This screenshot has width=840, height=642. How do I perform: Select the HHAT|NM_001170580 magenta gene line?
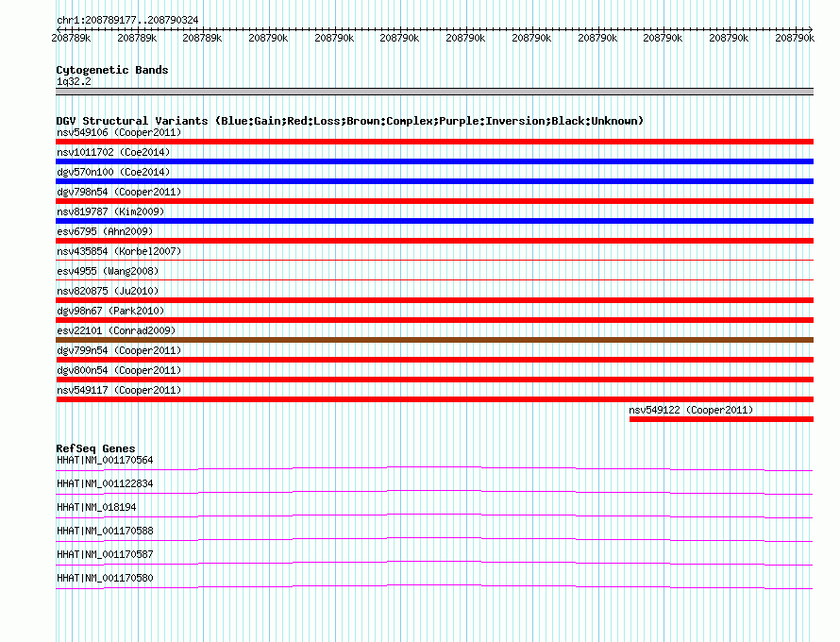pos(434,587)
